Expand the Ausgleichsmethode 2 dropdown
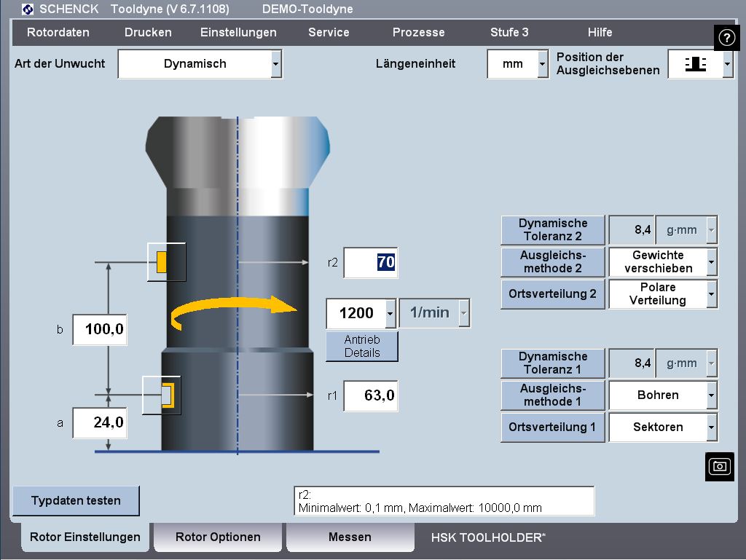746x560 pixels. [x=711, y=262]
